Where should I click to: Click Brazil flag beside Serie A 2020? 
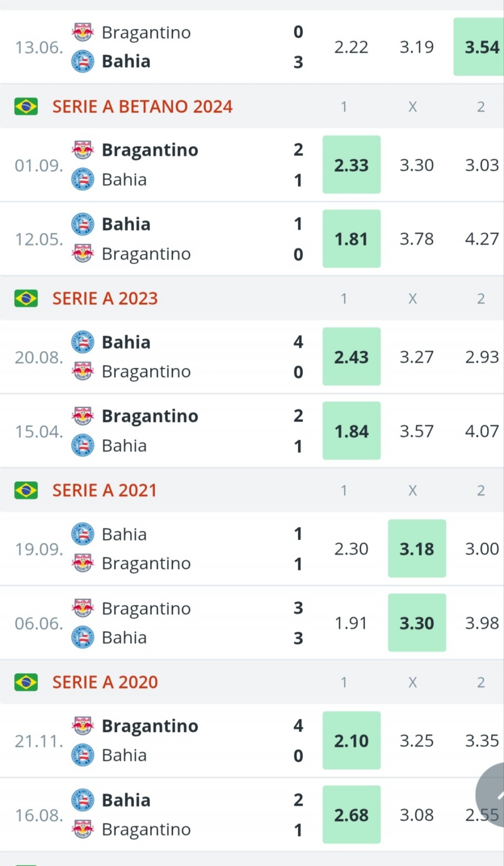(x=26, y=682)
